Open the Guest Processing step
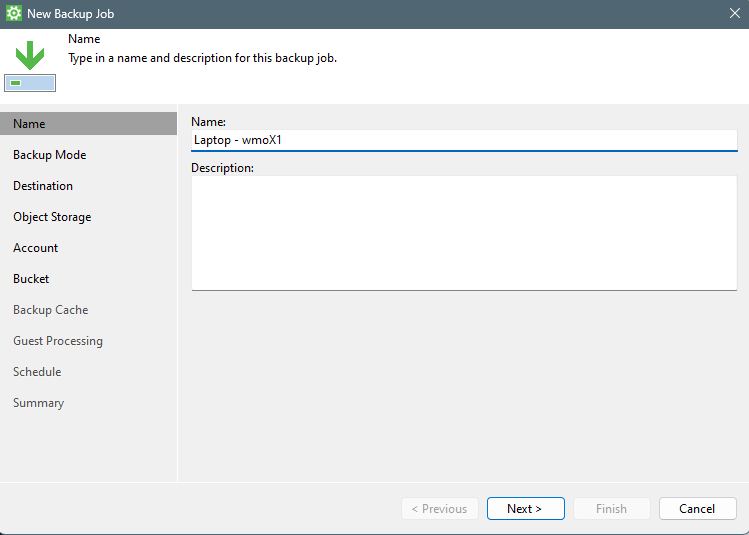Screen dimensions: 749x535 click(58, 341)
